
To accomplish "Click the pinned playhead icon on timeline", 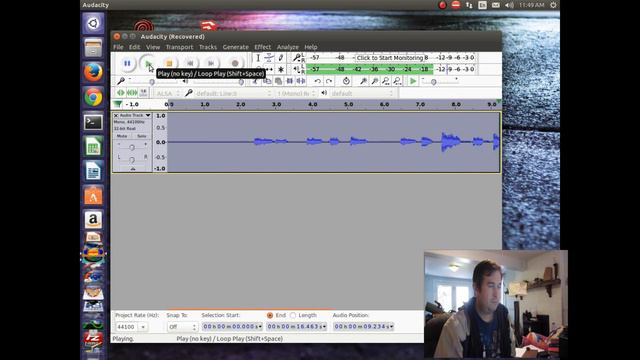I will pyautogui.click(x=118, y=104).
